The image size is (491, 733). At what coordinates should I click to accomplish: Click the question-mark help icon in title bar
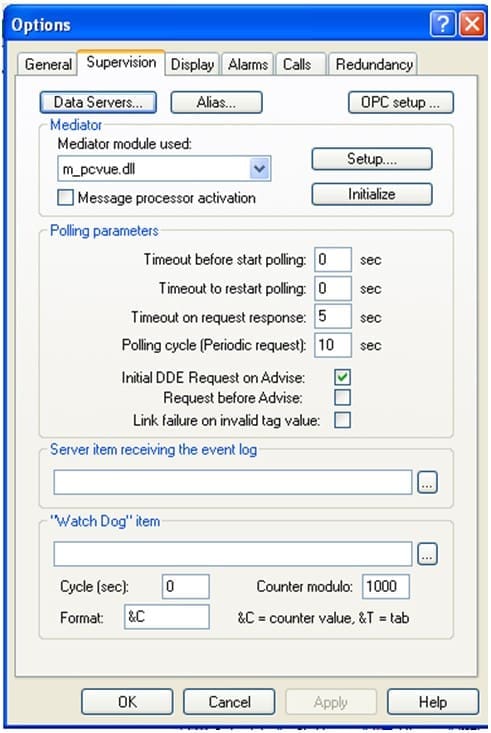(x=442, y=23)
